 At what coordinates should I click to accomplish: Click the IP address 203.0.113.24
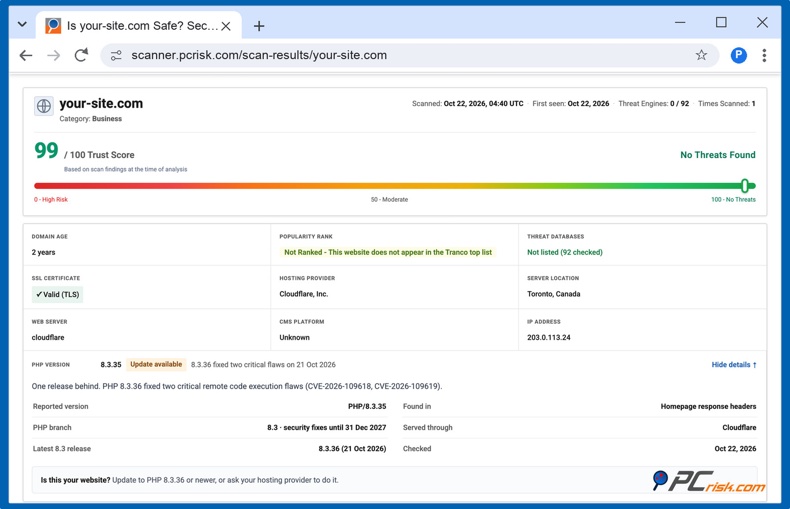coord(549,337)
